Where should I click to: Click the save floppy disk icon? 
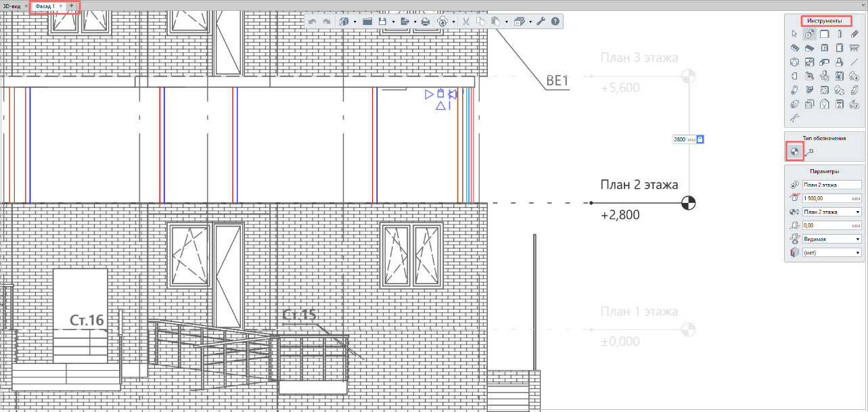click(382, 22)
